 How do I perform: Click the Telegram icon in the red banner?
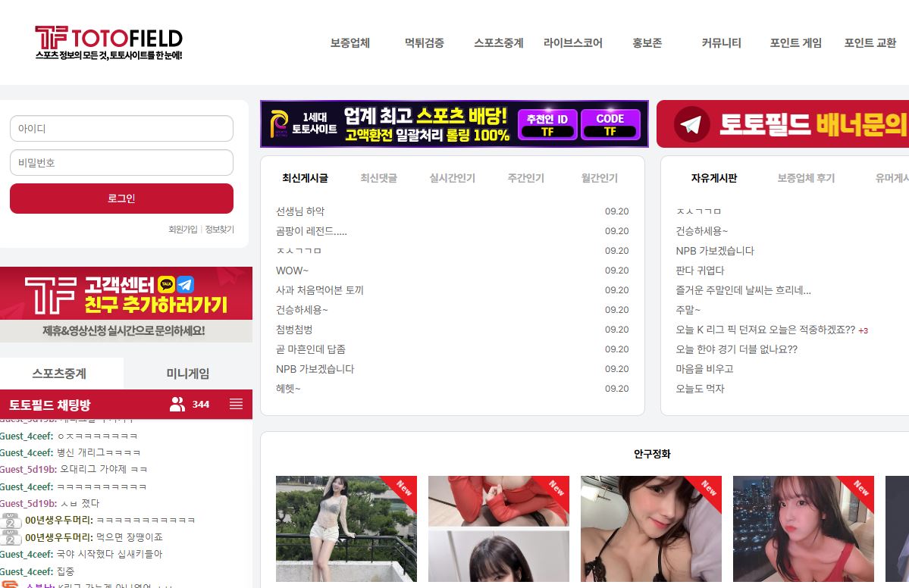click(691, 125)
